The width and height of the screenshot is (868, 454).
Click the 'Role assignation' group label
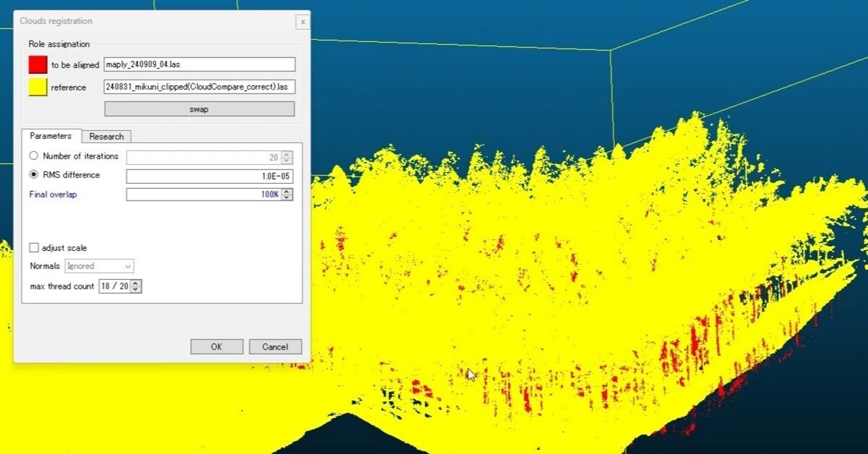tap(59, 44)
